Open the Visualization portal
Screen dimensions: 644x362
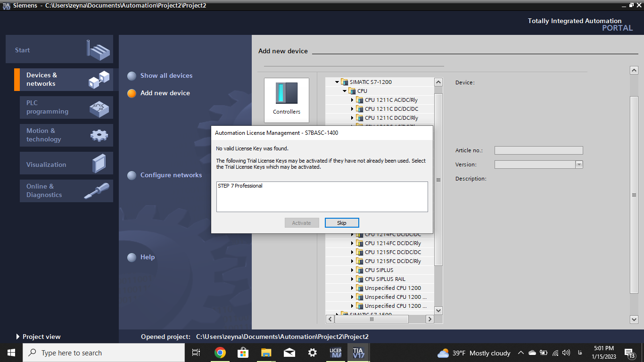(x=66, y=163)
